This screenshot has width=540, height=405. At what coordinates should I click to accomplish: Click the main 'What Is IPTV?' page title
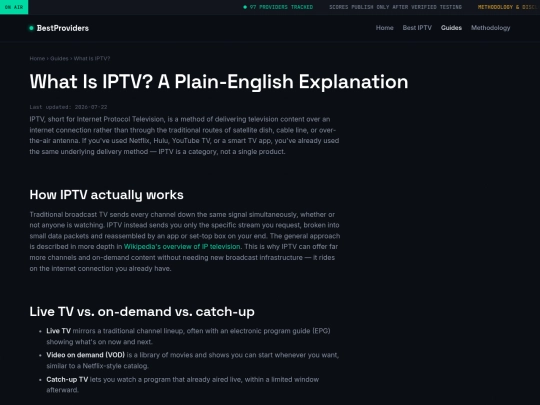coord(219,82)
